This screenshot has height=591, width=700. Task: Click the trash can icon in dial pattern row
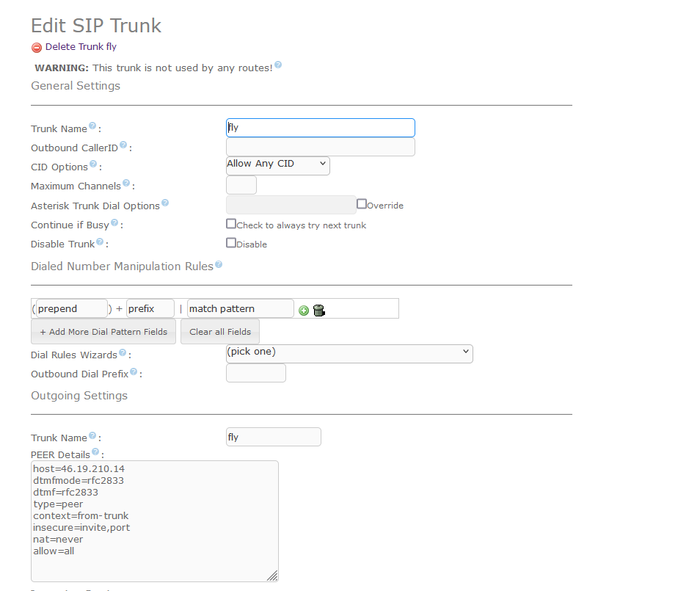(318, 311)
